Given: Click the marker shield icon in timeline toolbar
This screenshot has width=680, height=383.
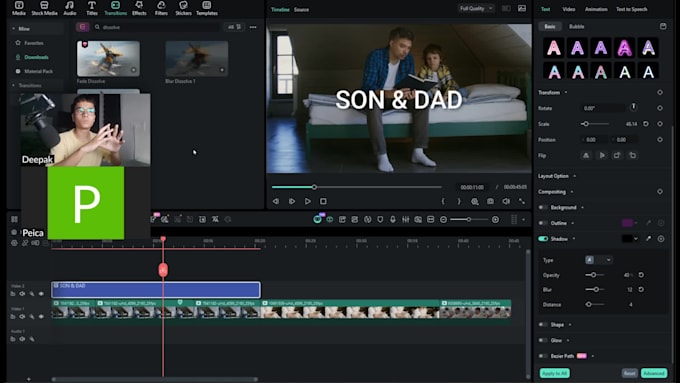Looking at the screenshot, I should (x=380, y=219).
